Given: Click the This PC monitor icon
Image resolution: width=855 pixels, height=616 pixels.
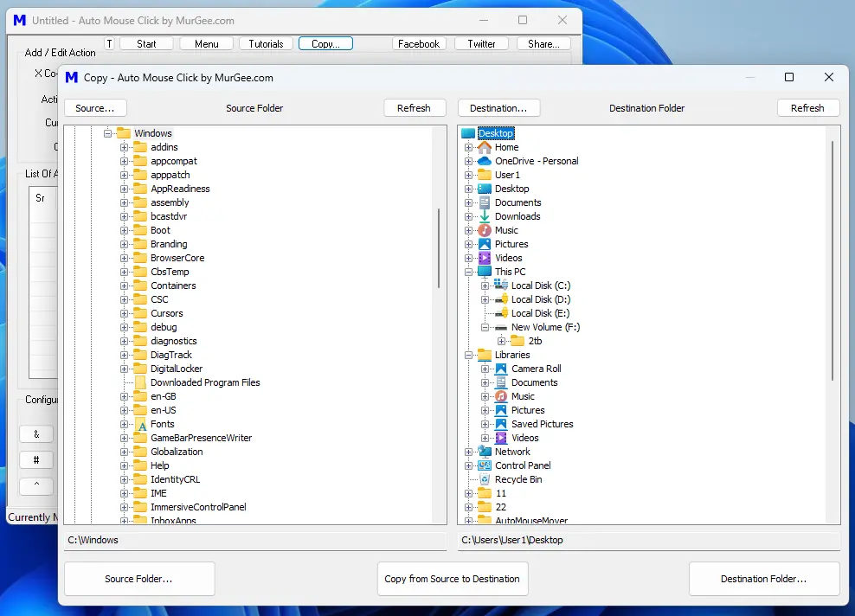Looking at the screenshot, I should pyautogui.click(x=485, y=272).
